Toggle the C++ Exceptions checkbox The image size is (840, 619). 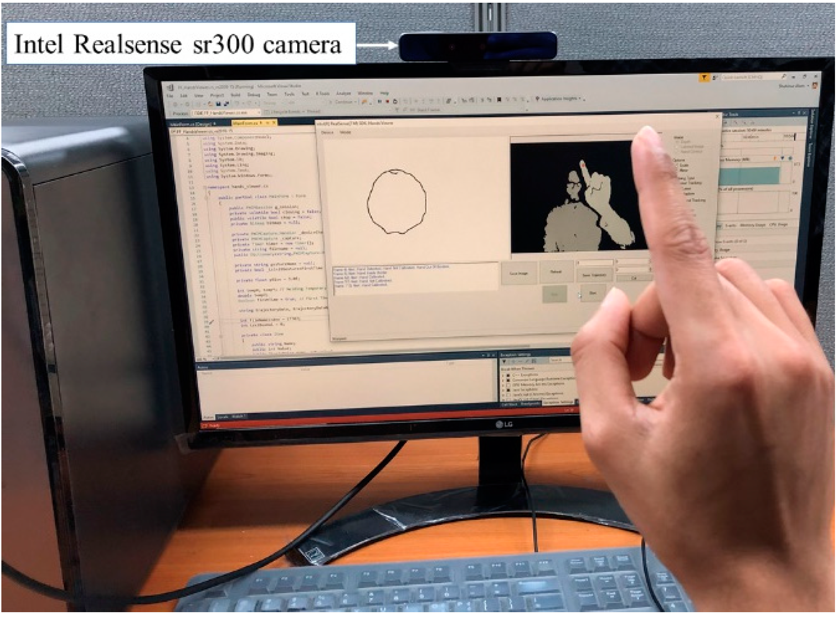point(508,375)
